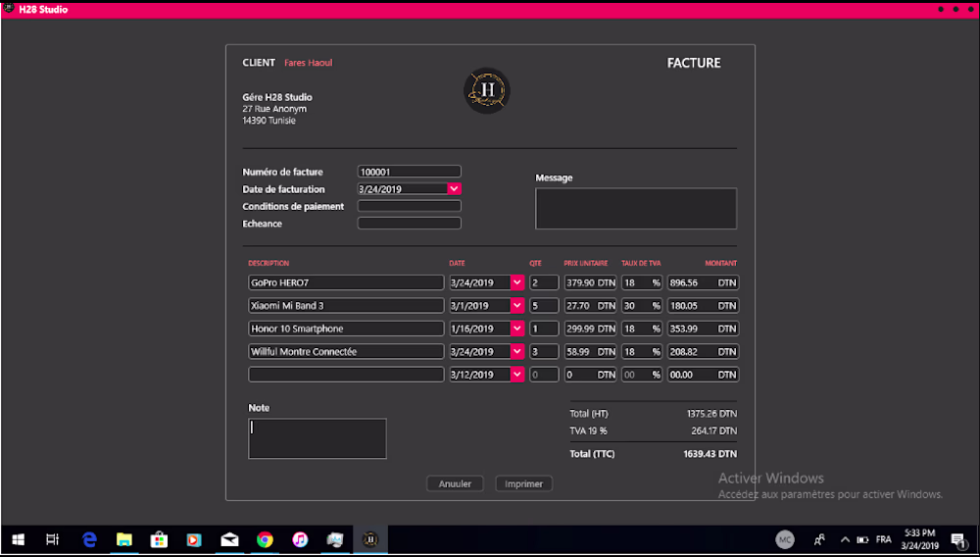Click the unit price 27.70 DTN field
The image size is (980, 557).
[x=591, y=306]
